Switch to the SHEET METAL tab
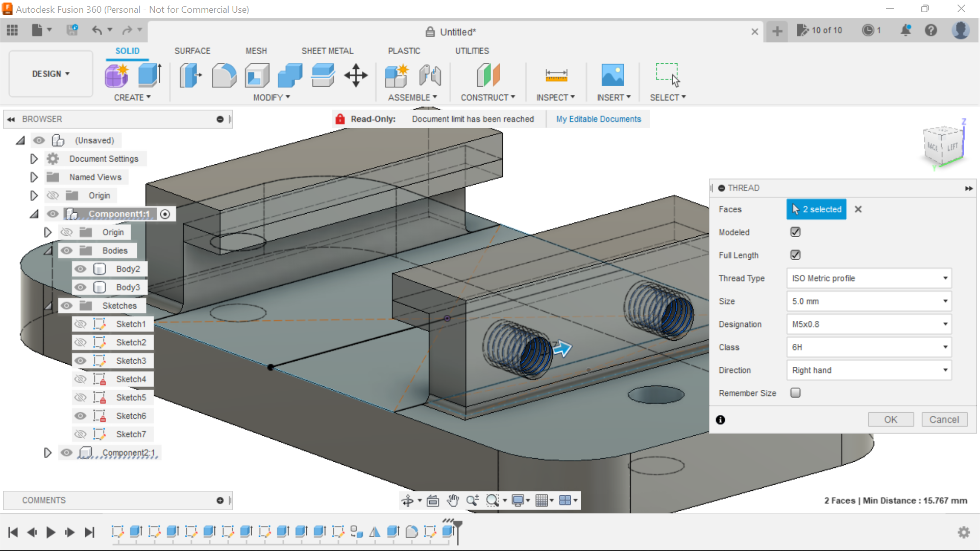 (327, 51)
